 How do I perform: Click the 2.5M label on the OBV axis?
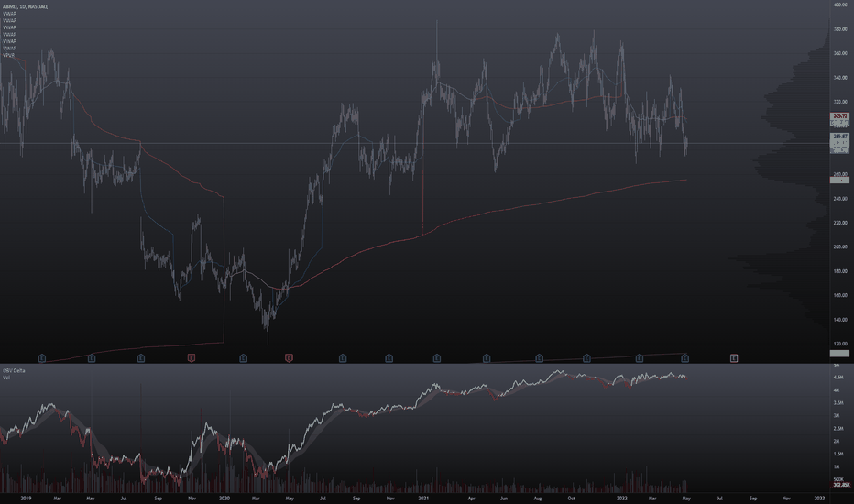point(838,428)
